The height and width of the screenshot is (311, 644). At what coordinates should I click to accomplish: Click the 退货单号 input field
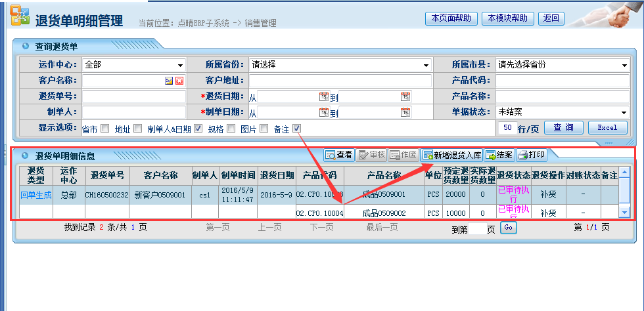pyautogui.click(x=134, y=96)
